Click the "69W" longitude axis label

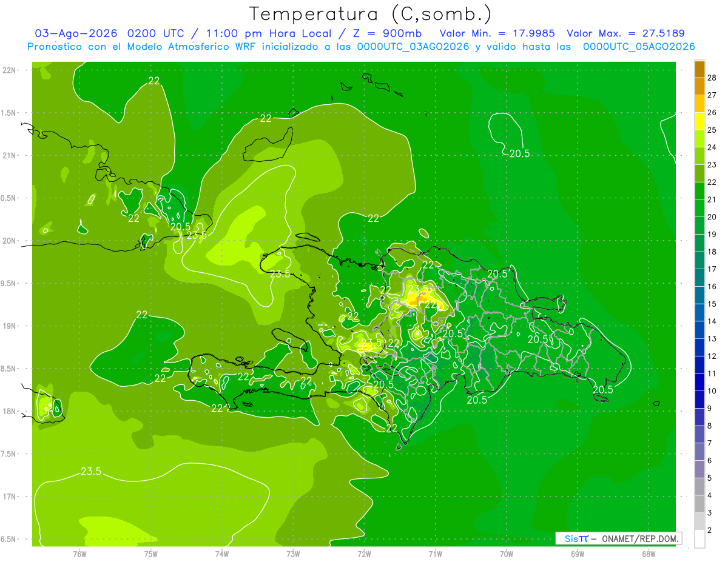click(x=577, y=553)
